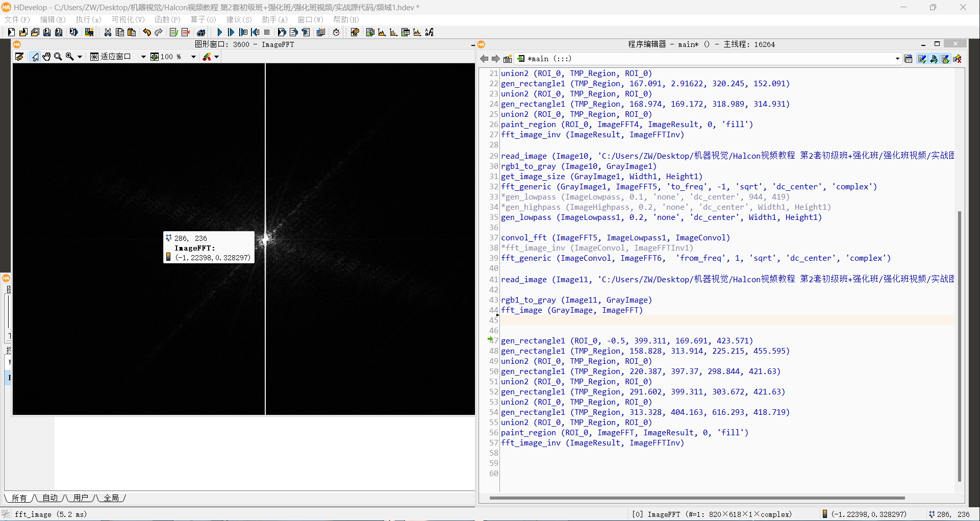Click the Cut scissors icon in toolbar
Viewport: 980px width, 521px height.
click(x=108, y=32)
